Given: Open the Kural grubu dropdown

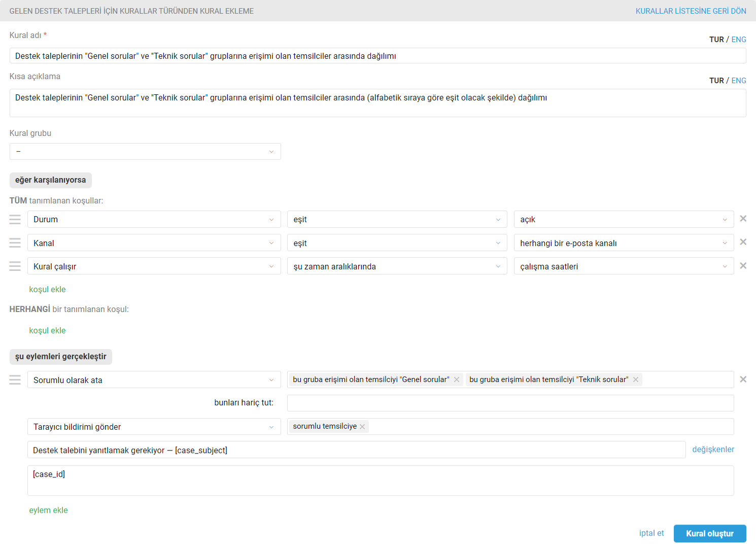Looking at the screenshot, I should 145,152.
